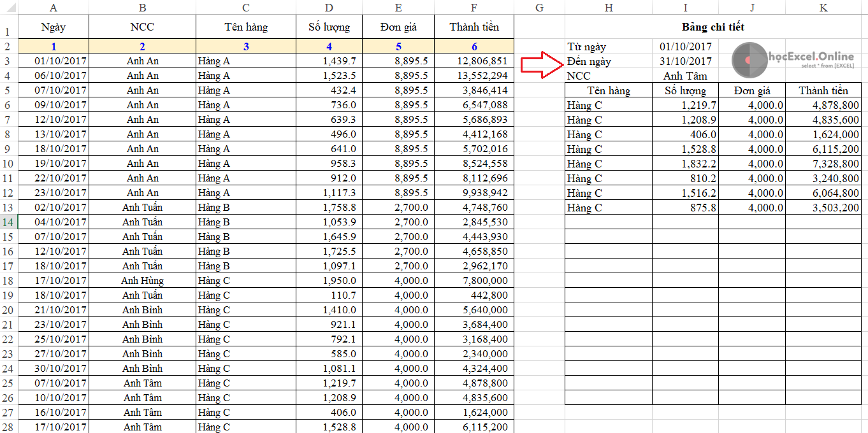Select column F header

point(474,8)
